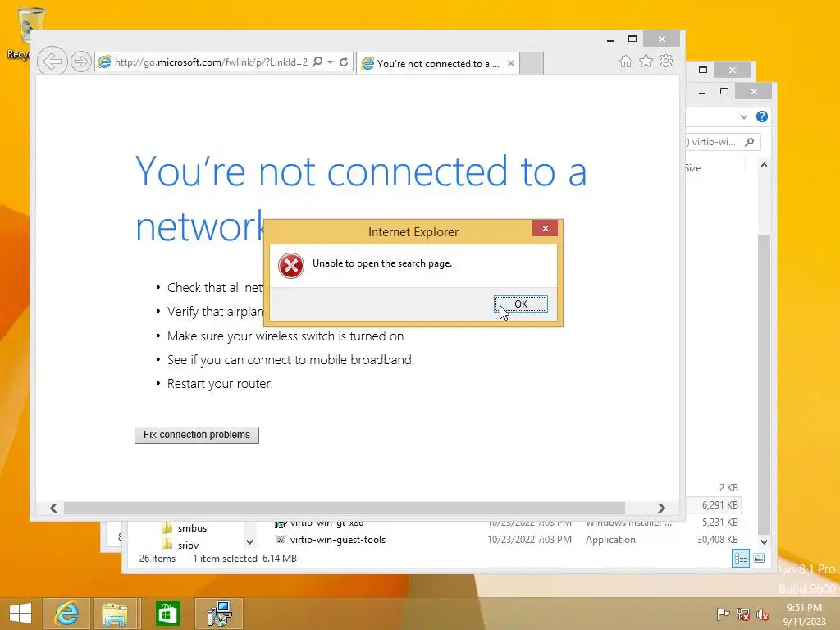Click OK in the Internet Explorer error dialog
Screen dimensions: 840x630
coord(520,304)
